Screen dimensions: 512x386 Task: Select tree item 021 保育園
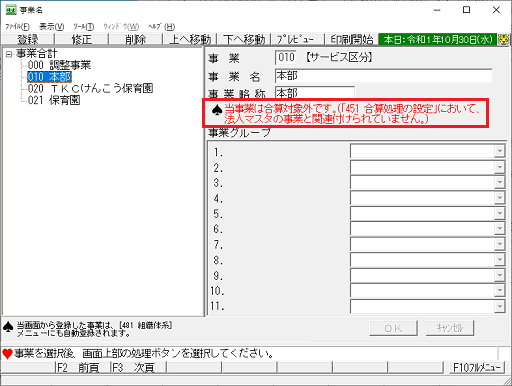(x=54, y=100)
